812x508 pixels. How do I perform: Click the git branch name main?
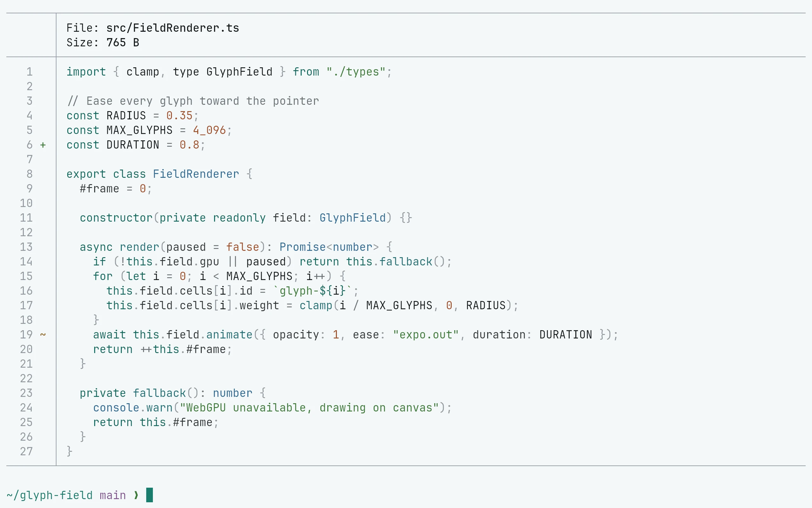point(113,496)
